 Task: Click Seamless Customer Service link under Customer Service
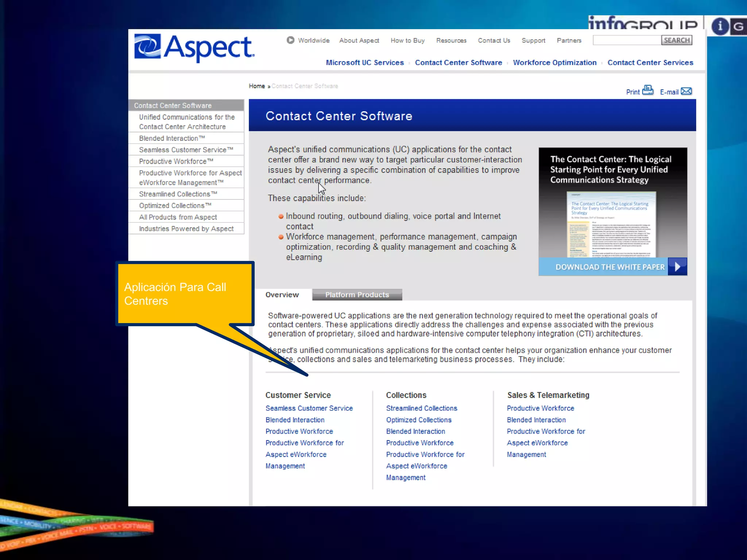[309, 408]
